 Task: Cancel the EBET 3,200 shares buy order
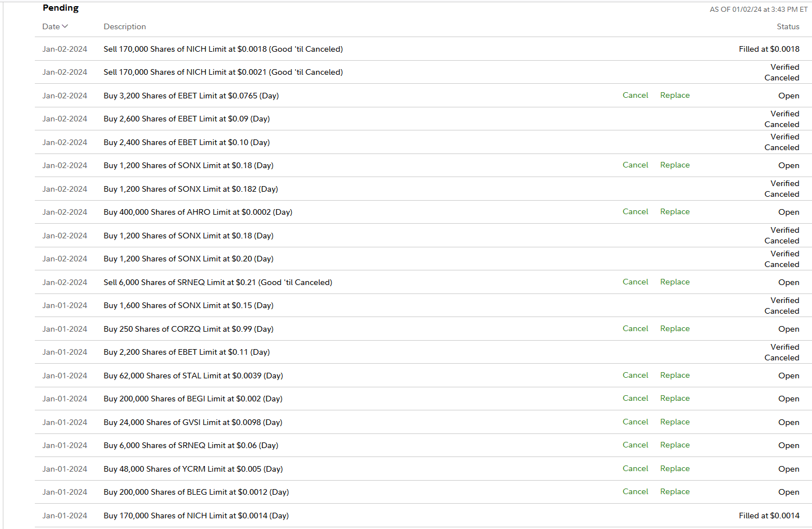tap(635, 95)
